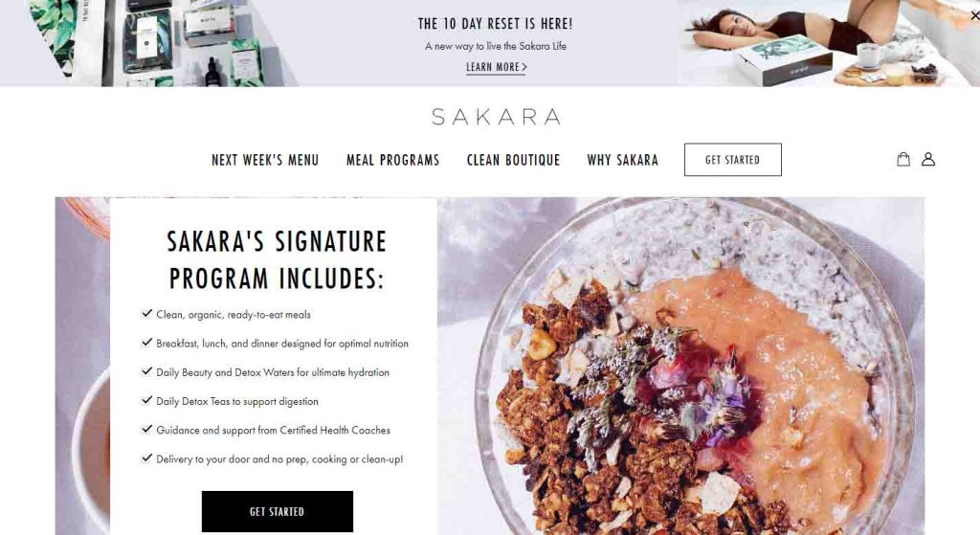The width and height of the screenshot is (980, 535).
Task: Click checkmark beside Delivery to your door
Action: point(146,457)
